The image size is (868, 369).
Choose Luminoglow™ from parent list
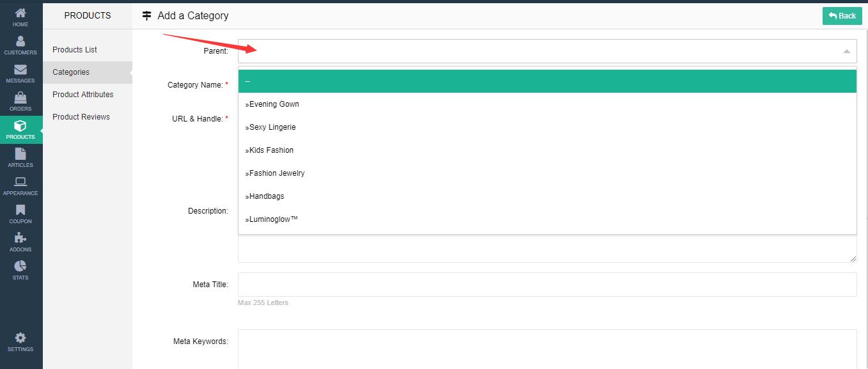274,219
